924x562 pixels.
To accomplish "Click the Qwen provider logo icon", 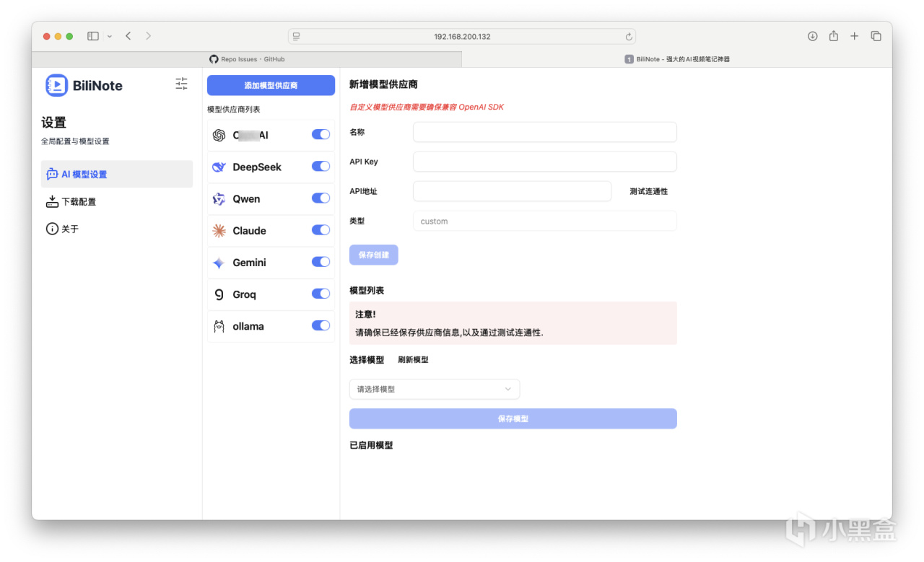I will pos(219,199).
